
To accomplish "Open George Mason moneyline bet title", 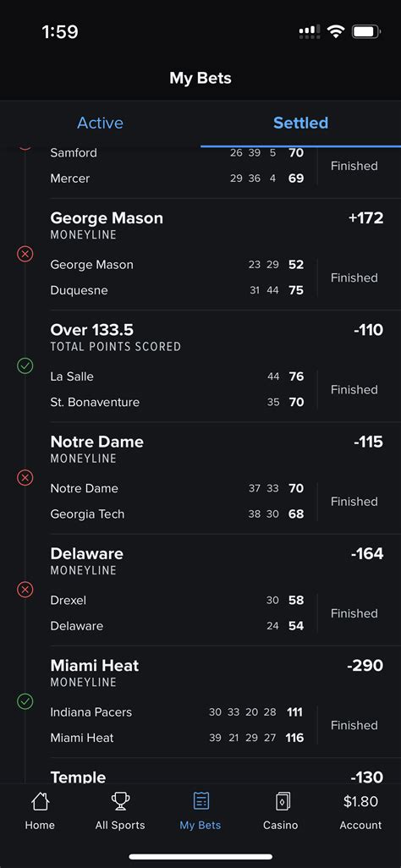I will click(107, 218).
